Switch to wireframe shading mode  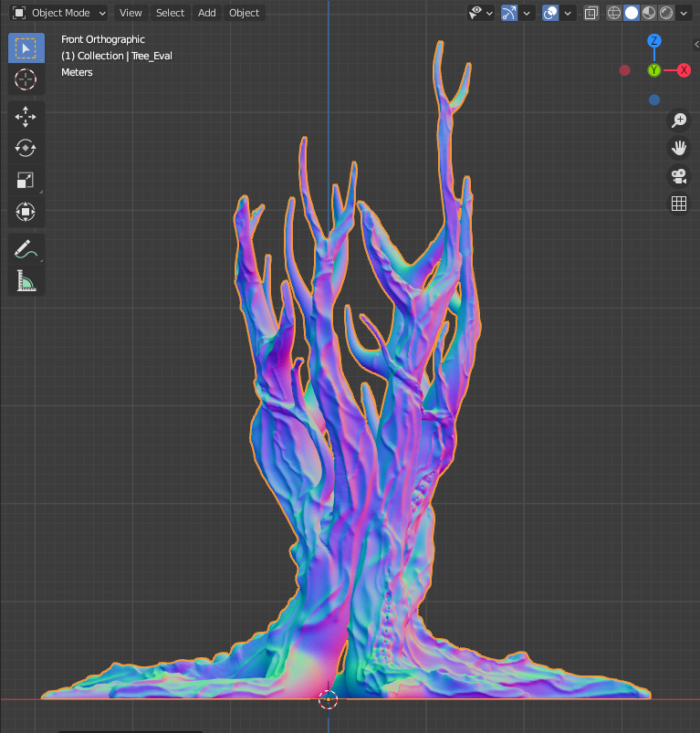[x=614, y=13]
